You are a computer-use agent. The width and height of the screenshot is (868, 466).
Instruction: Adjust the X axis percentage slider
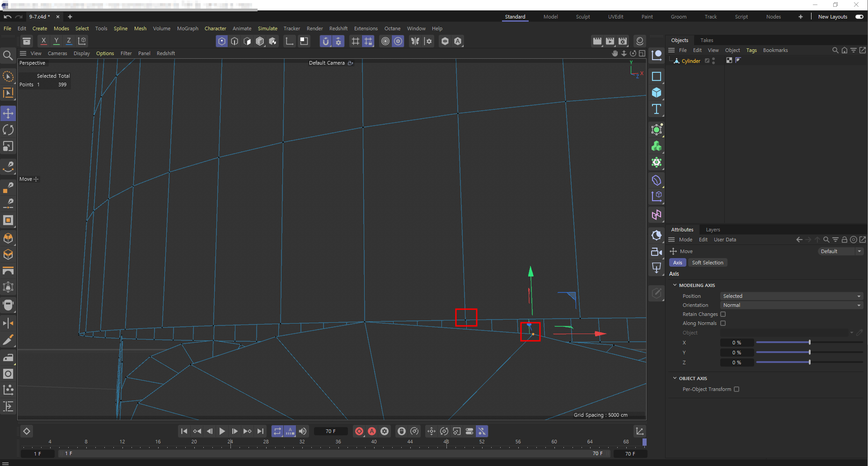(809, 343)
